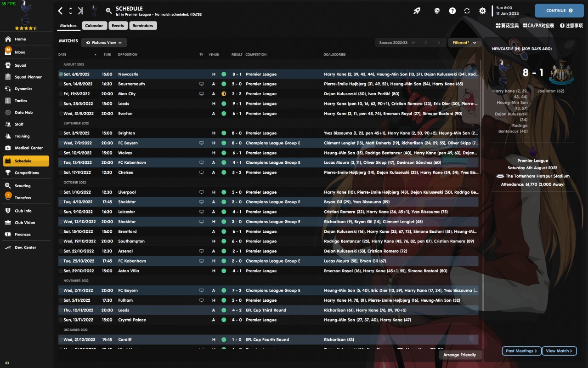This screenshot has width=588, height=368.
Task: Sort matches by the DATE column header
Action: coord(62,55)
